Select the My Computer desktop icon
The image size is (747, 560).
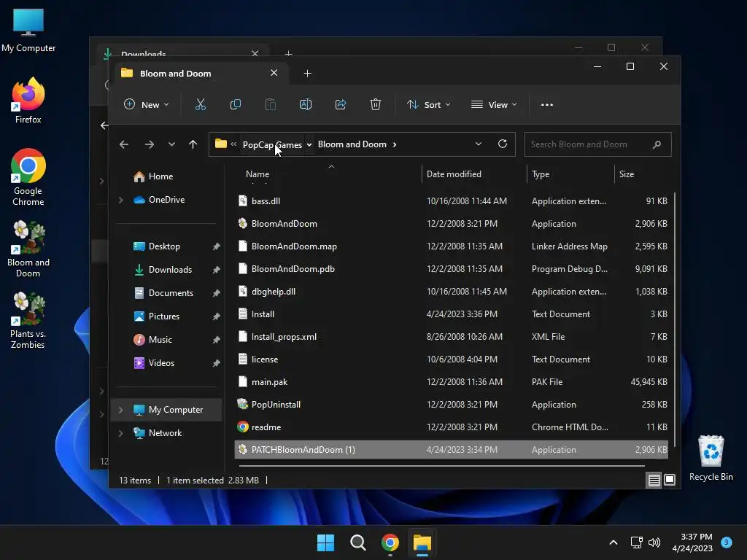point(28,31)
